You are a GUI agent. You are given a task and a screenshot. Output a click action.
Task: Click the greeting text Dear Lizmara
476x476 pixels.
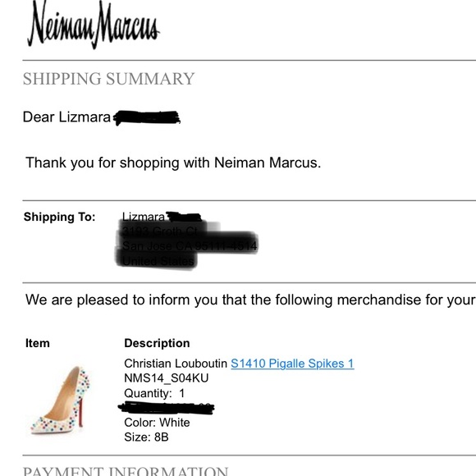[x=66, y=117]
